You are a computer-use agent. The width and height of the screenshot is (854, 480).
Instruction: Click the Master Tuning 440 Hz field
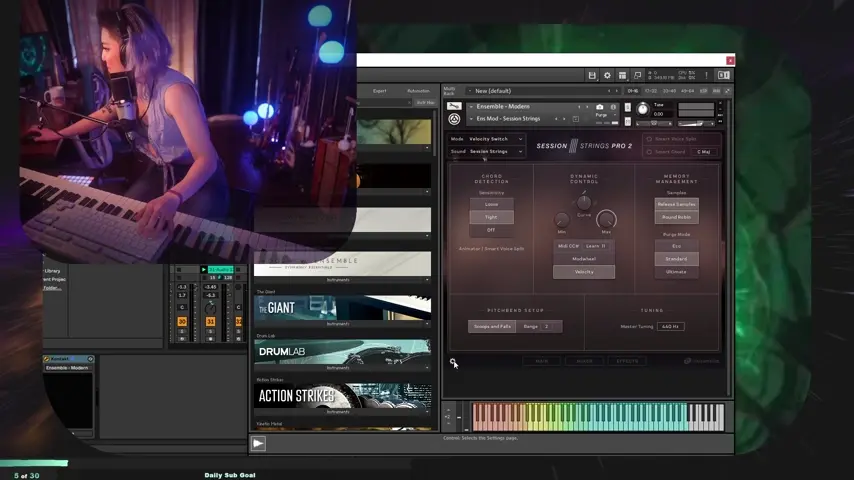tap(670, 326)
